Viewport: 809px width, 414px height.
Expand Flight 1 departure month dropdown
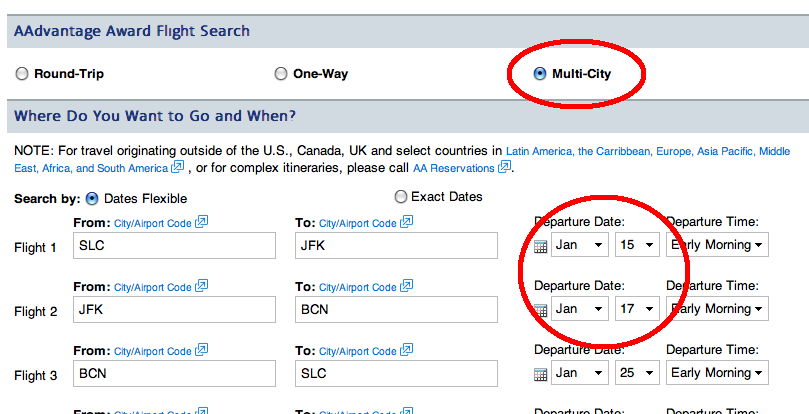(580, 245)
